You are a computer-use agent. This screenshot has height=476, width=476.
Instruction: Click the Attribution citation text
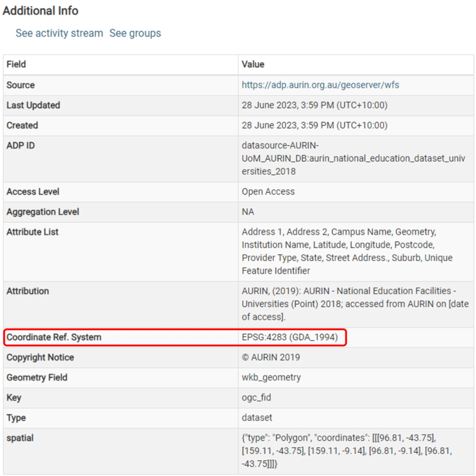351,304
